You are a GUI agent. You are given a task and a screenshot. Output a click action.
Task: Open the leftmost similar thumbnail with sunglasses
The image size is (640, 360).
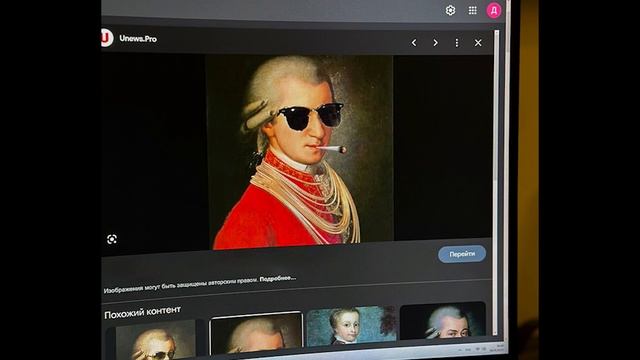point(155,340)
